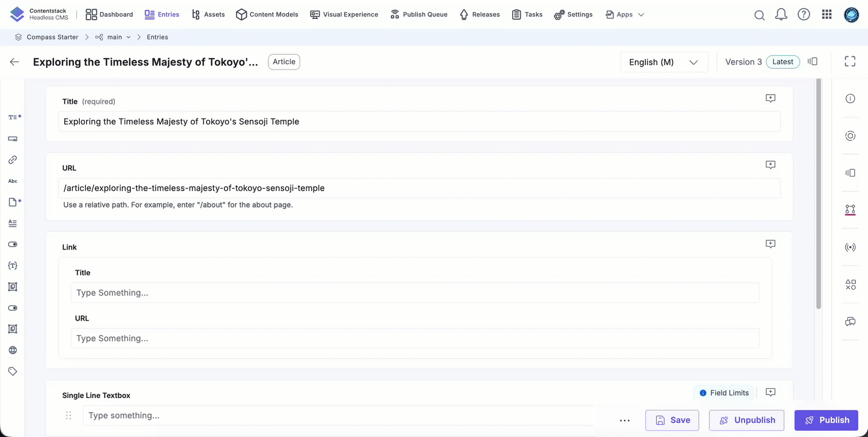
Task: Open the apps grid launcher
Action: coord(827,15)
